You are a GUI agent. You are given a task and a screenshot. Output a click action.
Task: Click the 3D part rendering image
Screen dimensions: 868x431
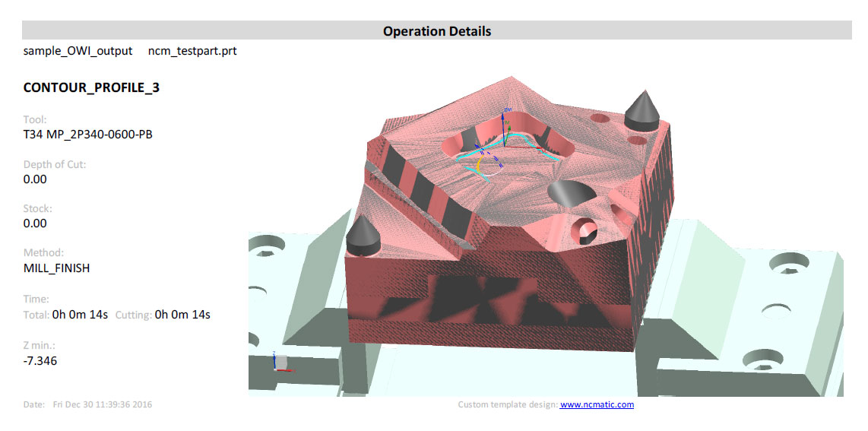pos(546,234)
